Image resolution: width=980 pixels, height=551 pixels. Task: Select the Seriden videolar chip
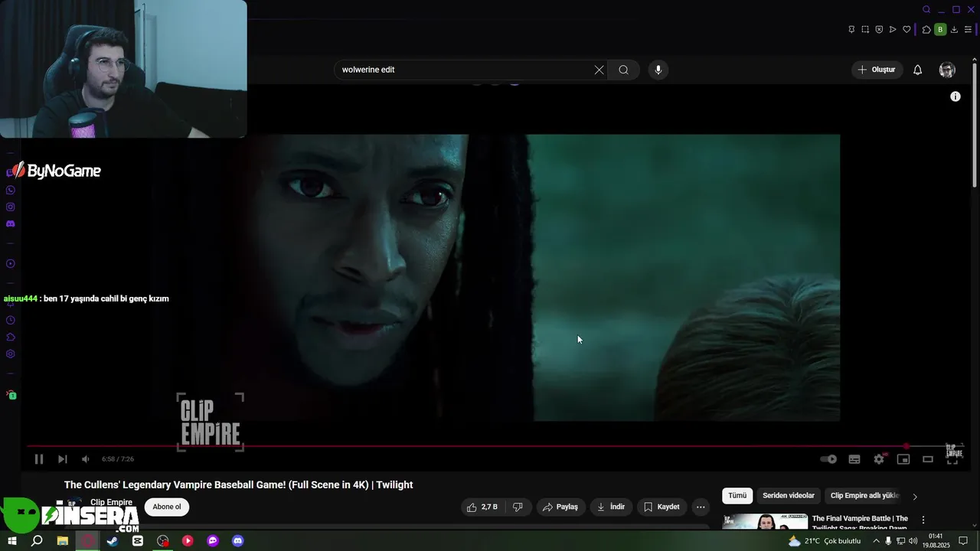pyautogui.click(x=789, y=496)
